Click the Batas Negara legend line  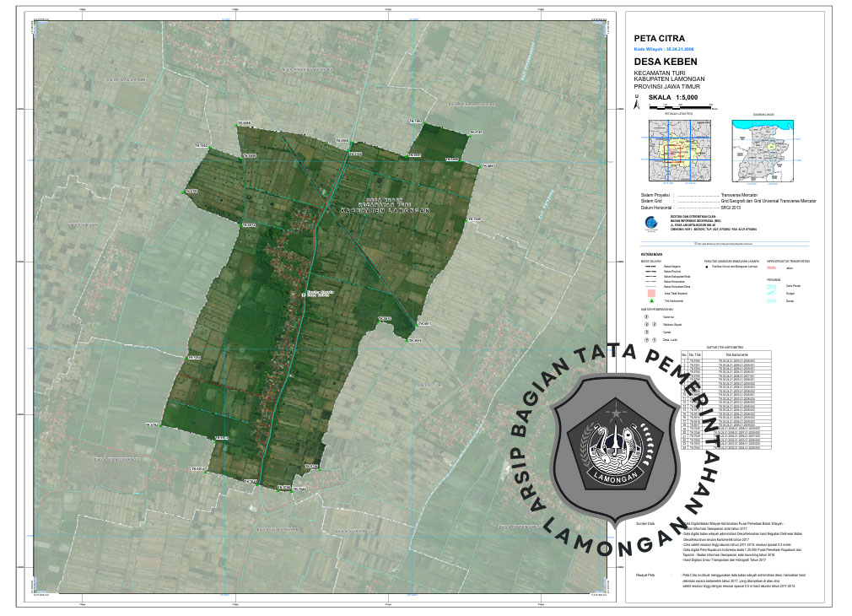651,266
